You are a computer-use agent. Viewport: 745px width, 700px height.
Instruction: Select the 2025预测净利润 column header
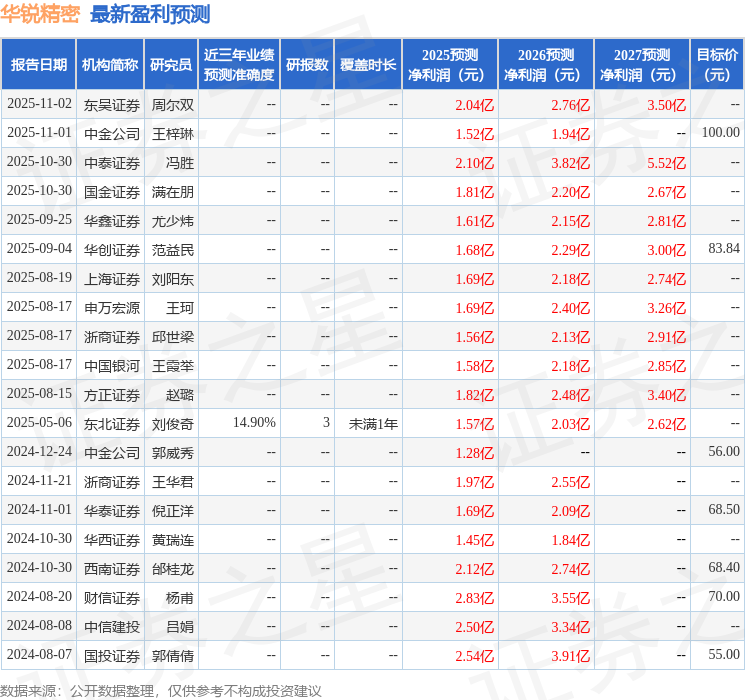[450, 65]
